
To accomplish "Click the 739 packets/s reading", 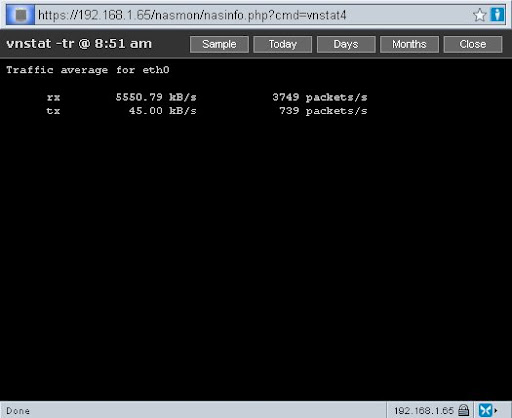I will pos(323,111).
